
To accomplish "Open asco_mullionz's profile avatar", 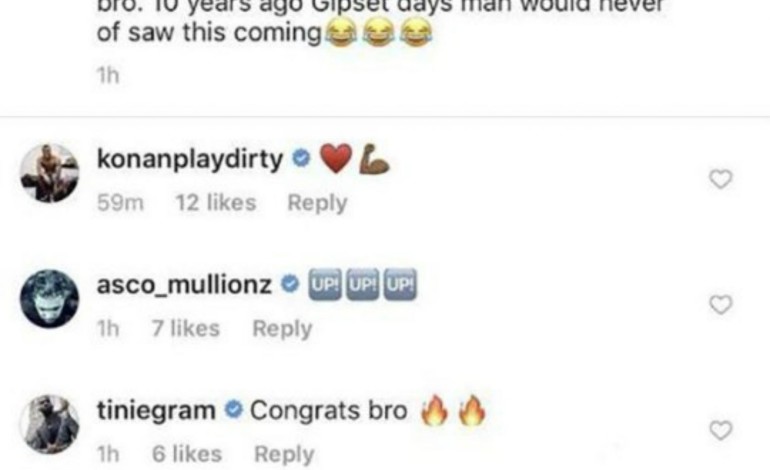I will pos(49,299).
